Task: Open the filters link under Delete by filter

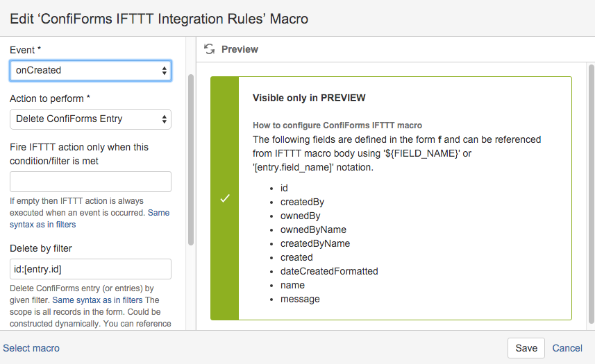Action: (x=97, y=300)
